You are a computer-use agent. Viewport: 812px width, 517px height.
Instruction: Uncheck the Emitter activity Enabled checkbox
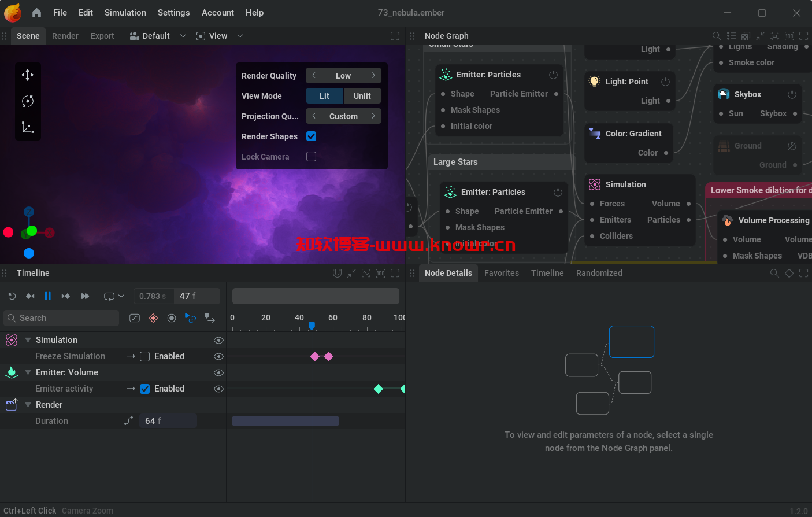click(x=145, y=389)
